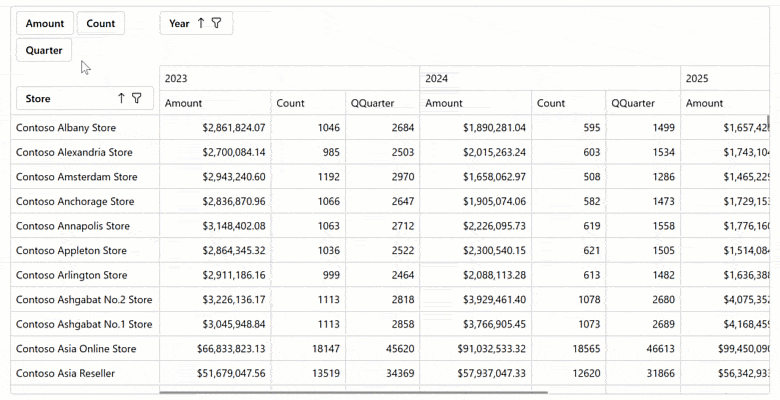
Task: Click the Store row field chip
Action: [x=85, y=99]
